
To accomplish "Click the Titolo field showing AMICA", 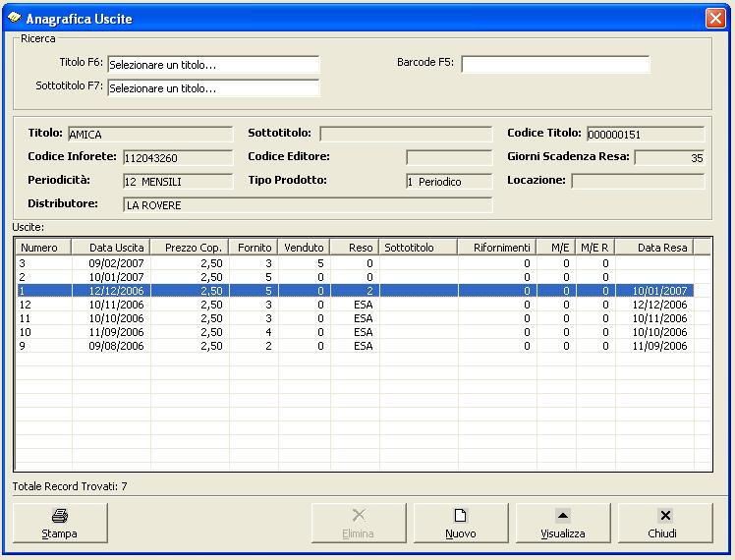I will click(150, 135).
